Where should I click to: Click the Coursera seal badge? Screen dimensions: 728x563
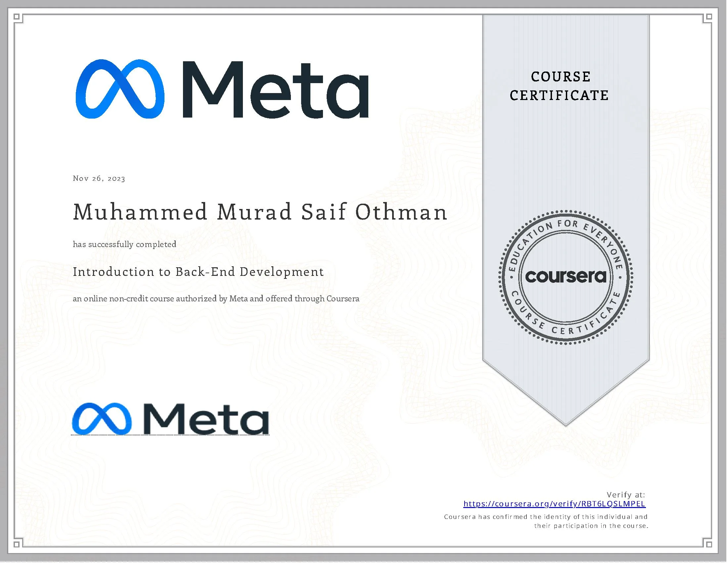pos(566,277)
